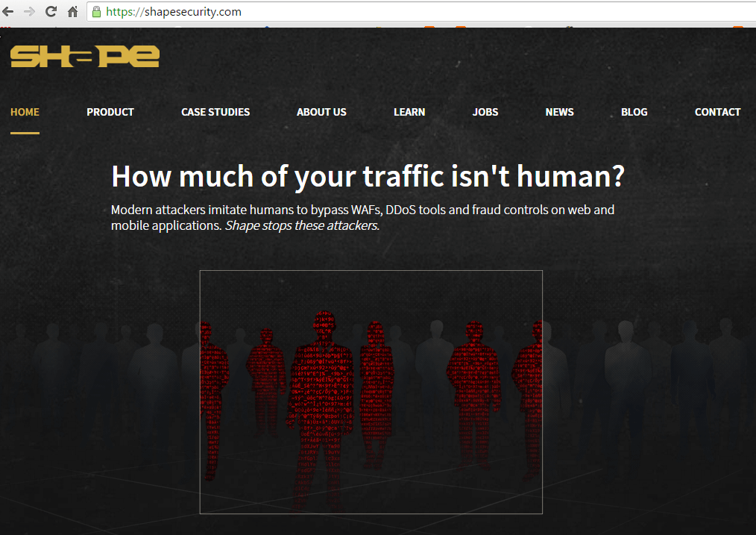The height and width of the screenshot is (535, 756).
Task: Click the browser forward arrow
Action: (x=29, y=12)
